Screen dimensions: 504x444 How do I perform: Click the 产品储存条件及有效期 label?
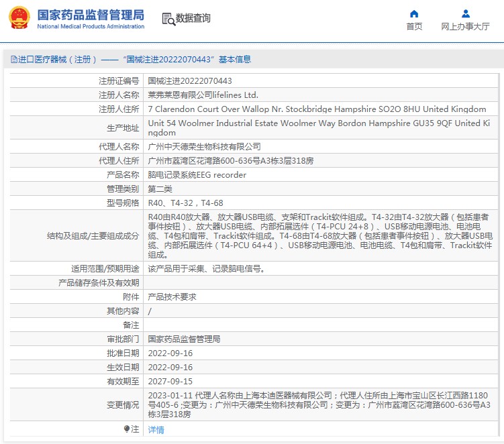(x=99, y=283)
